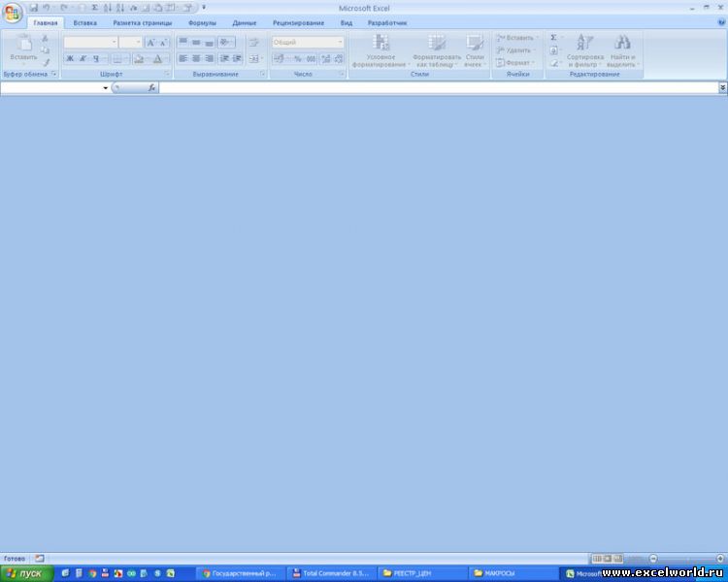The image size is (728, 582).
Task: Open the Сортировка и фильтр menu
Action: point(585,50)
